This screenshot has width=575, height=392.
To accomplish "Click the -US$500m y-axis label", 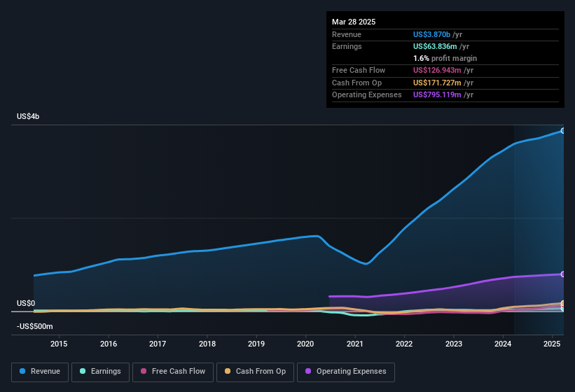I will 35,326.
